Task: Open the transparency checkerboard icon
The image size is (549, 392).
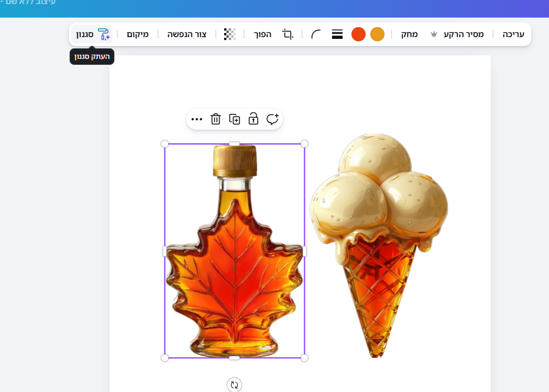Action: 230,34
